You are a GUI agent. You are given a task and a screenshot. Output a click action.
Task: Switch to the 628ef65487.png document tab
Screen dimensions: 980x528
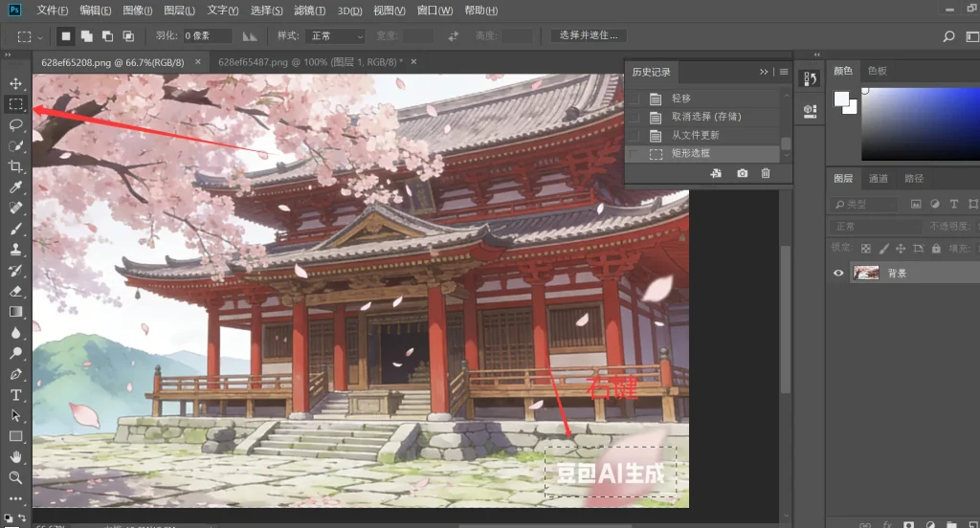pos(306,61)
